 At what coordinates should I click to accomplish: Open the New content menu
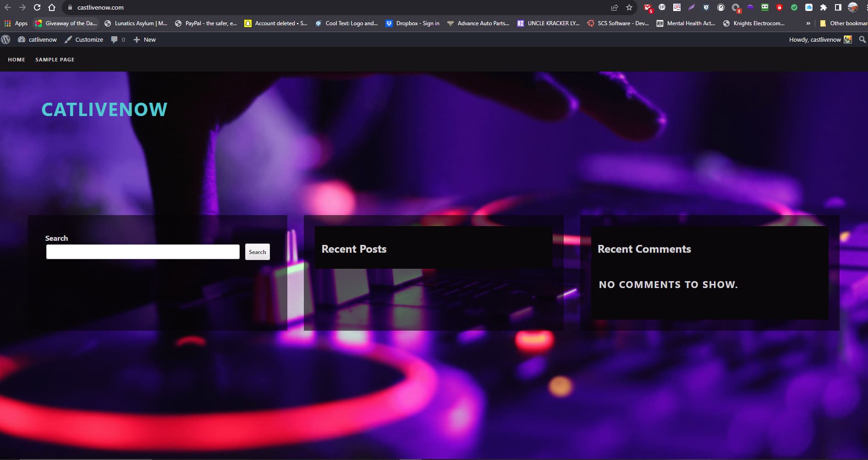[x=144, y=39]
